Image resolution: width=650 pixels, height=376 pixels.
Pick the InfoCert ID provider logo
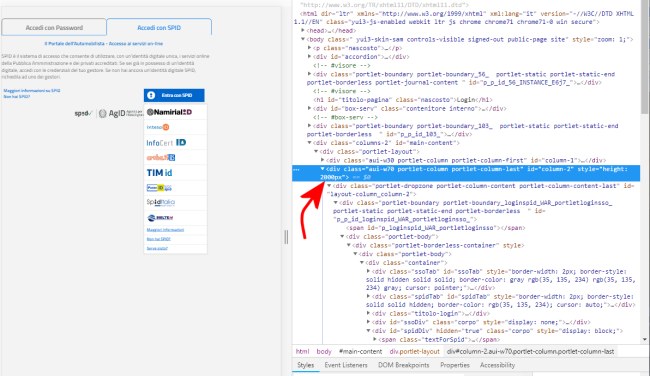[x=166, y=143]
